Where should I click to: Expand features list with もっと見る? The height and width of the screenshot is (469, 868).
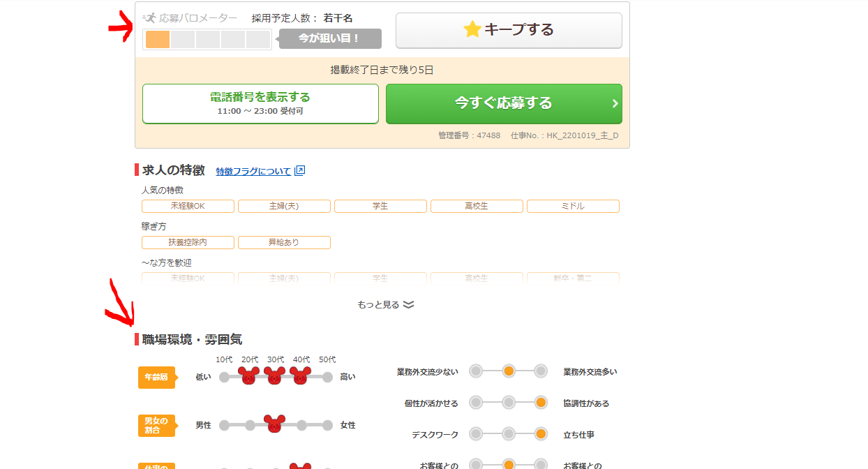pos(385,304)
